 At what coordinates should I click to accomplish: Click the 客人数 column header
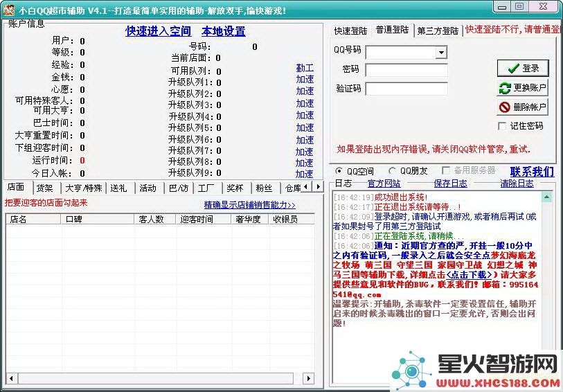(x=156, y=220)
